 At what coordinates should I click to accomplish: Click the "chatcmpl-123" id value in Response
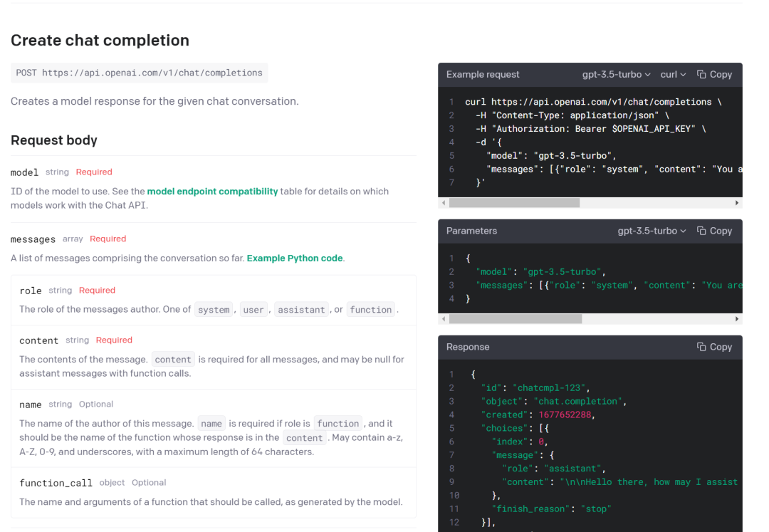click(x=550, y=388)
